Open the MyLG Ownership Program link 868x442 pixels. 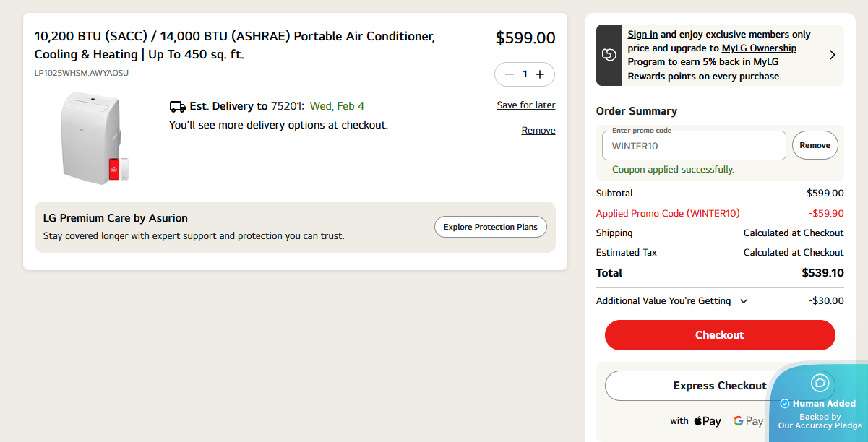point(759,48)
